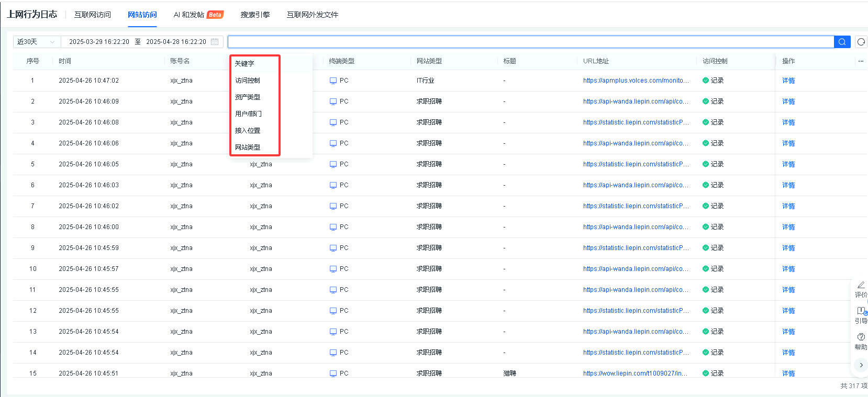The height and width of the screenshot is (397, 868).
Task: Expand the 近30天 time range dropdown
Action: coord(36,42)
